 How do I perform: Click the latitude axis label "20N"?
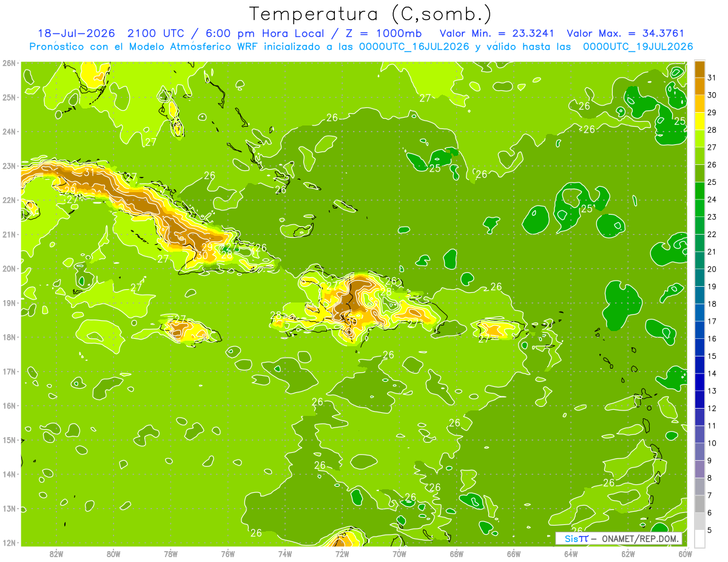8,269
